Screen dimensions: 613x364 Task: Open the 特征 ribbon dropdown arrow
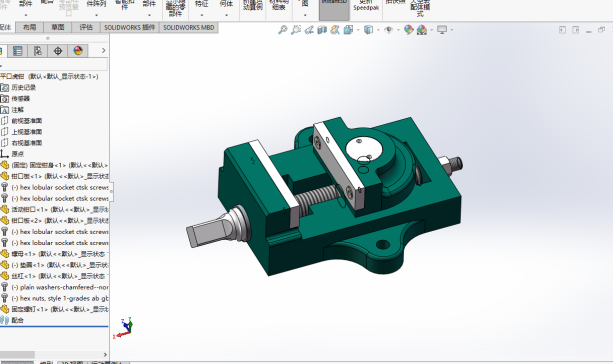click(x=202, y=15)
